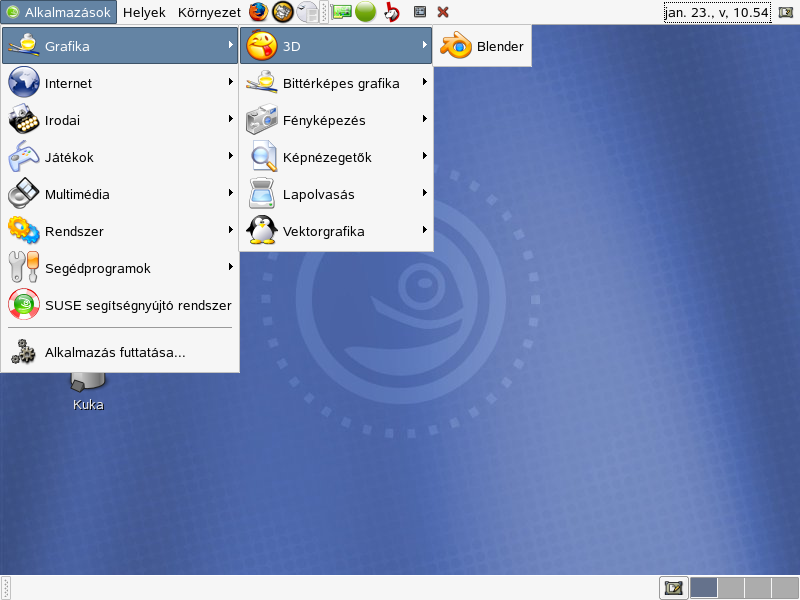Switch to the first workspace
The height and width of the screenshot is (600, 800).
pos(704,588)
